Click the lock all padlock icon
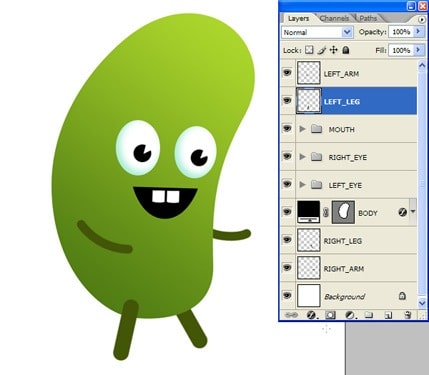Viewport: 429px width, 375px height. click(x=346, y=50)
